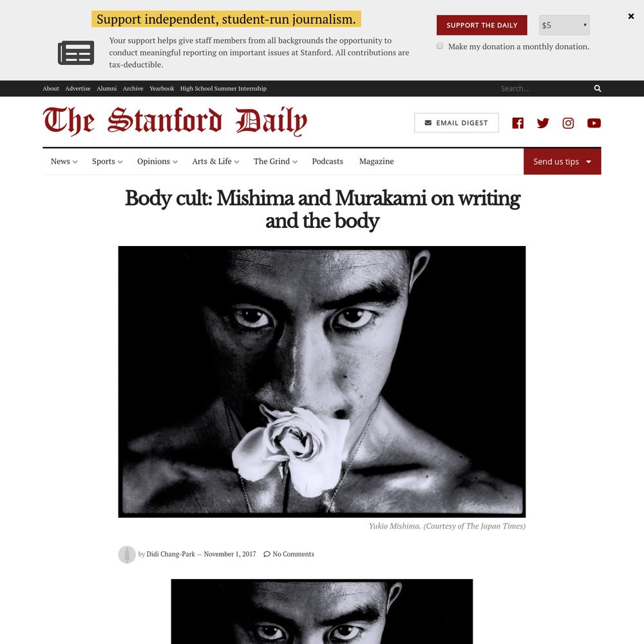Open the Podcasts menu item
This screenshot has height=644, width=644.
(x=327, y=162)
